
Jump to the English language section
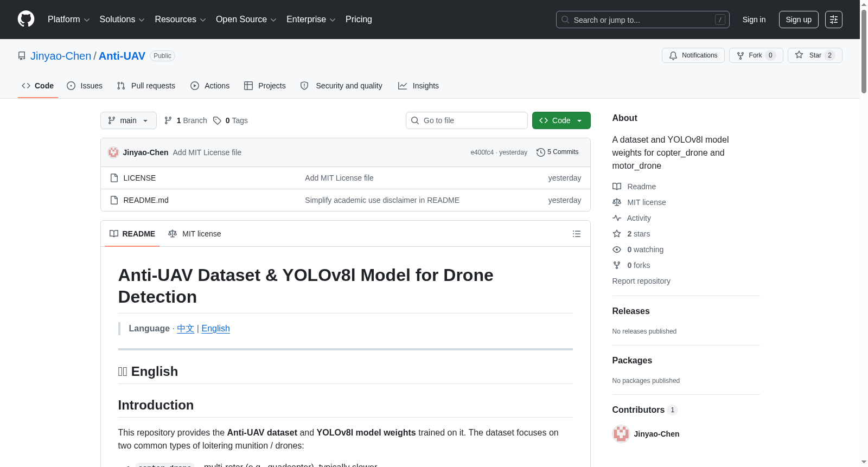point(216,329)
